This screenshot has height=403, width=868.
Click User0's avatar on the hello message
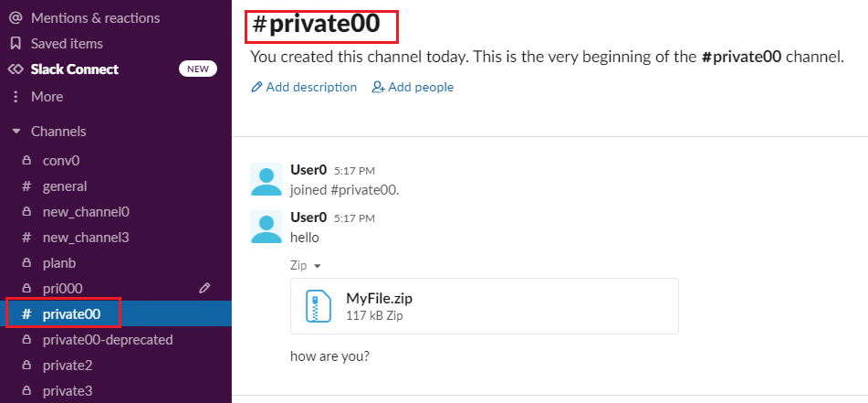click(x=267, y=227)
